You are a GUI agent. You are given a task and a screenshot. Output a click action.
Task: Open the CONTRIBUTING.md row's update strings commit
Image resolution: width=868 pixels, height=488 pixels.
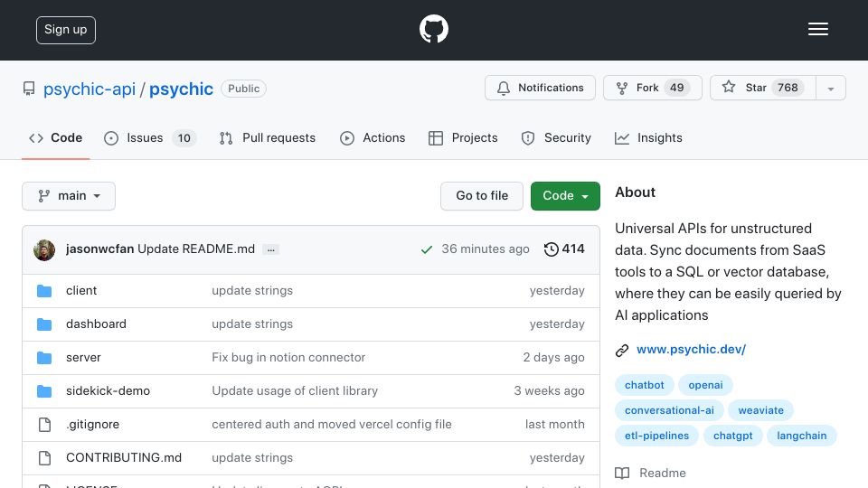pyautogui.click(x=252, y=457)
